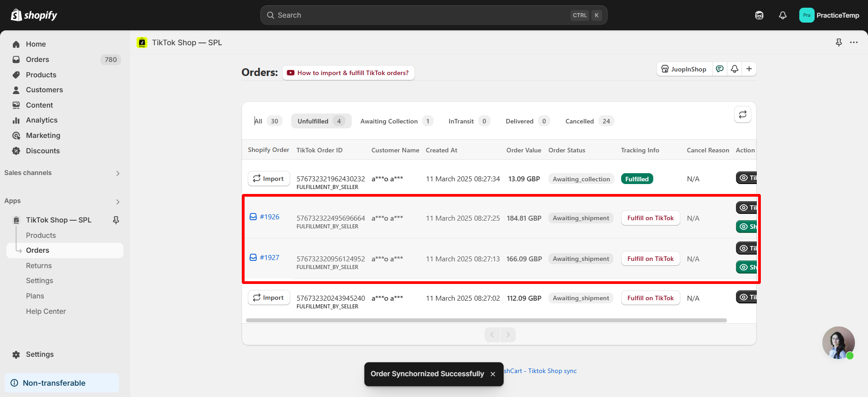Click Fulfill on TikTok for order #1927
Screen dimensions: 868x397
(x=650, y=259)
